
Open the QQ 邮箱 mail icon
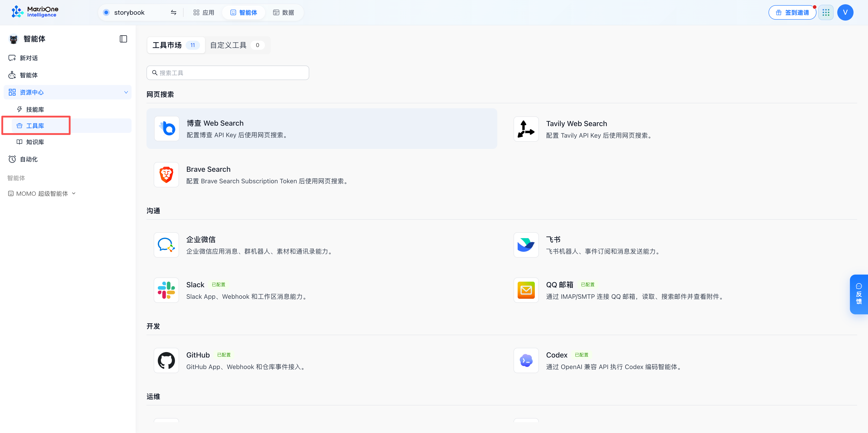tap(526, 290)
